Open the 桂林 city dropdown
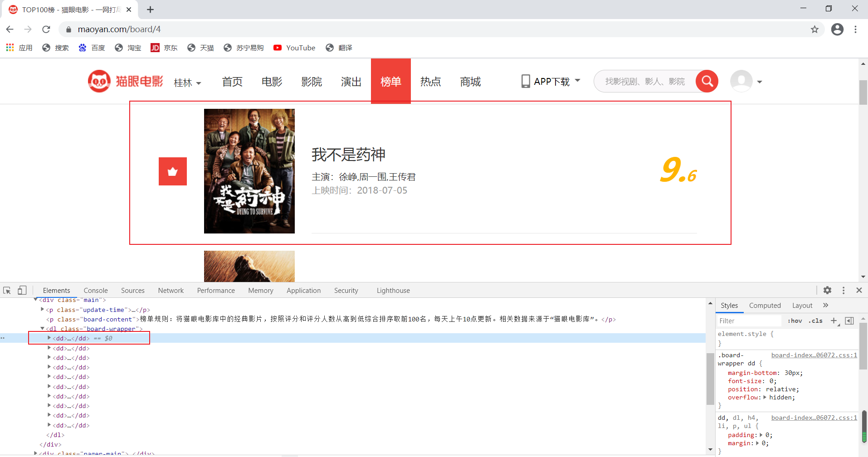This screenshot has height=457, width=868. [187, 83]
